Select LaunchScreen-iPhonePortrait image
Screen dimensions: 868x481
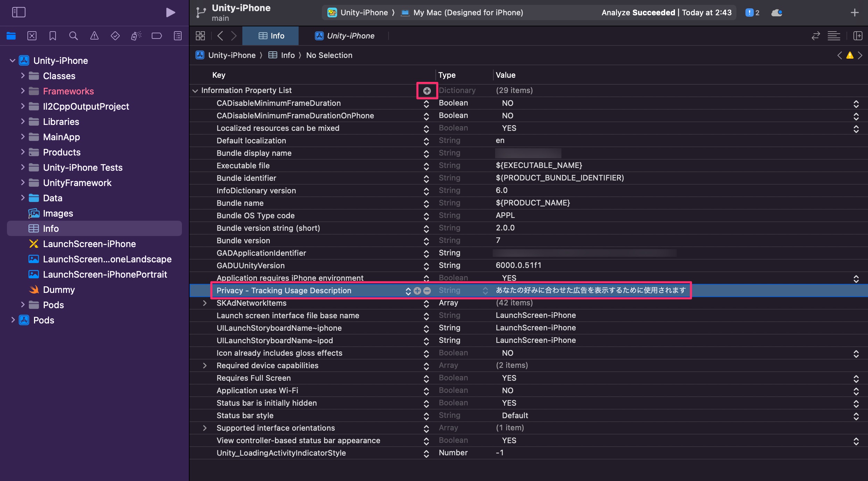pos(98,274)
